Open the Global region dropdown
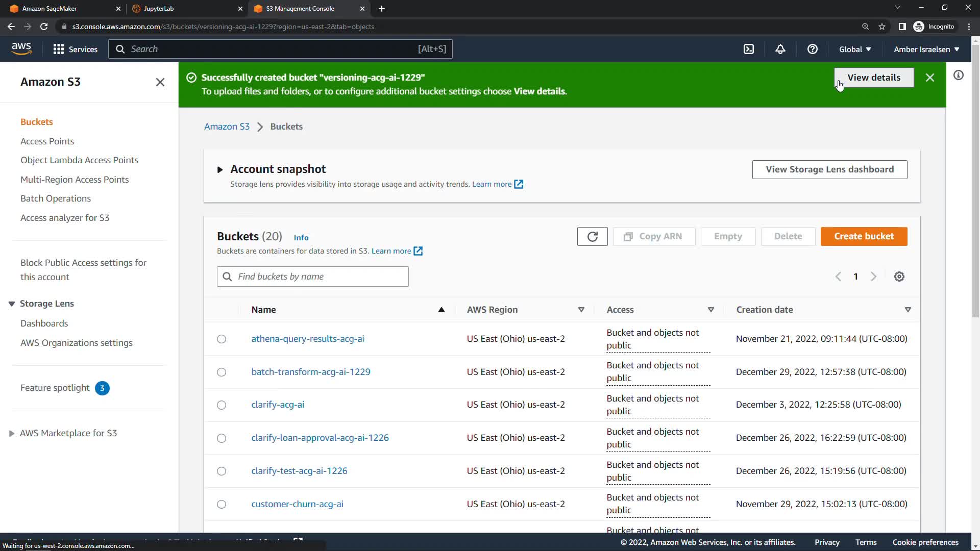Image resolution: width=980 pixels, height=551 pixels. pyautogui.click(x=855, y=49)
